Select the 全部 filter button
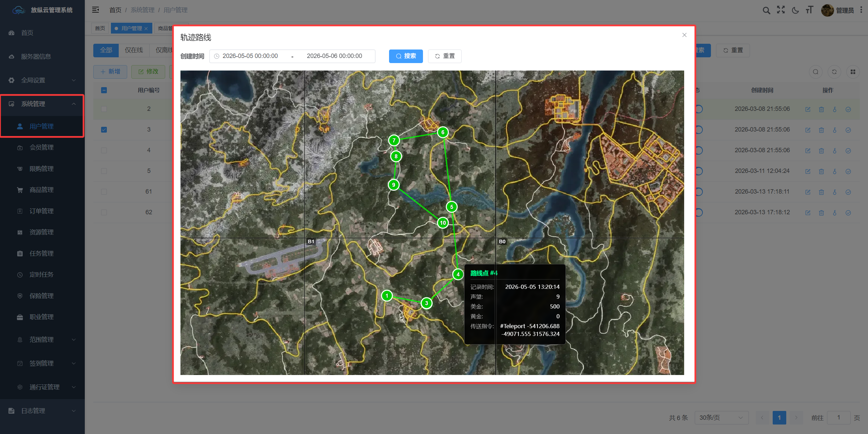868x434 pixels. click(x=106, y=51)
